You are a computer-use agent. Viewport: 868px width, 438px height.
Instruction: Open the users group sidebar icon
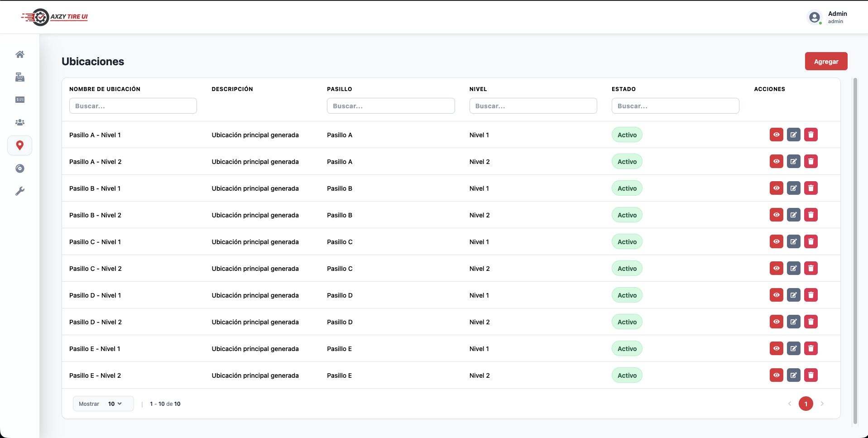tap(19, 122)
